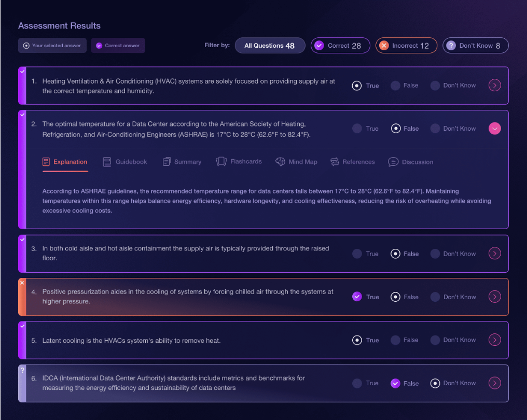527x420 pixels.
Task: Expand question 1 details arrow
Action: (495, 86)
